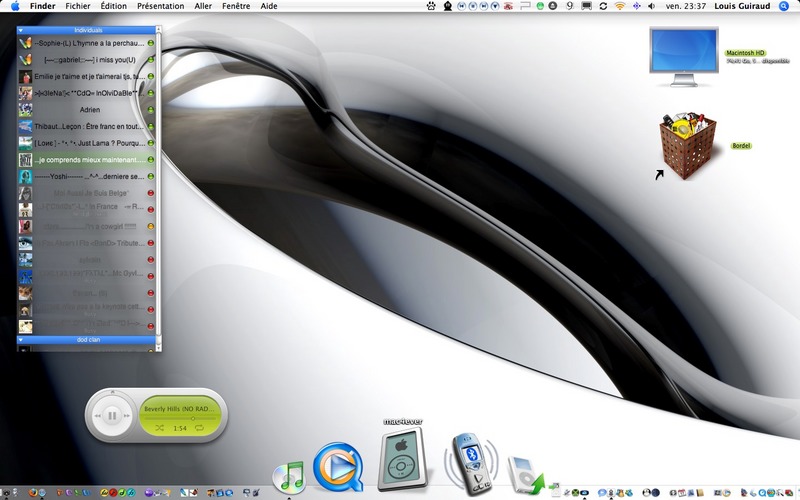Click the Bluetooth phone icon in Dock
This screenshot has height=500, width=800.
[467, 460]
